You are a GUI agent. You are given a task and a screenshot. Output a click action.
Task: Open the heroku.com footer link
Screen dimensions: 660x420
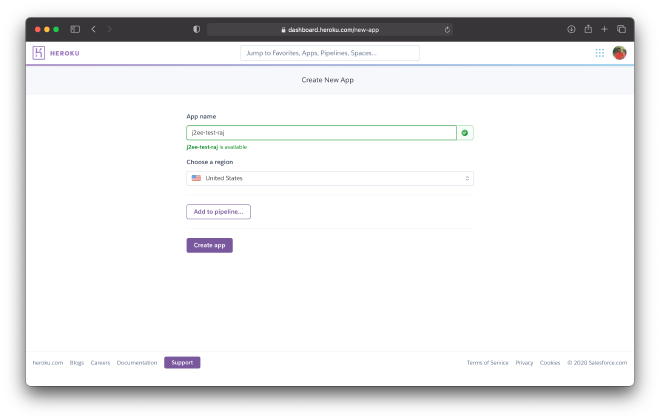pyautogui.click(x=48, y=363)
